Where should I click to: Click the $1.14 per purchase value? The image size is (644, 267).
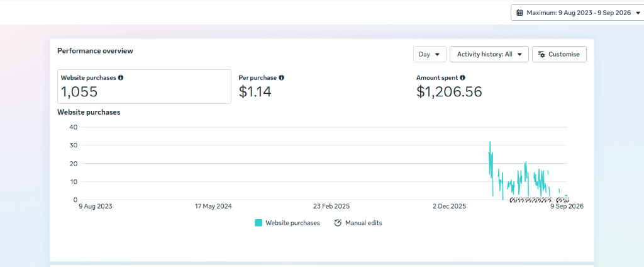pos(255,92)
